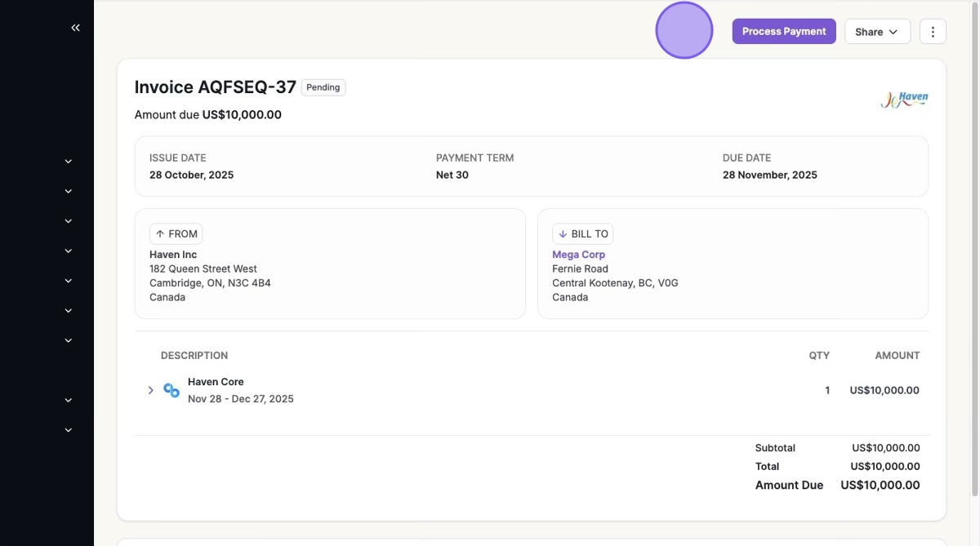Click the vertical scrollbar on right edge
Screen dimensions: 980x546
pyautogui.click(x=975, y=245)
